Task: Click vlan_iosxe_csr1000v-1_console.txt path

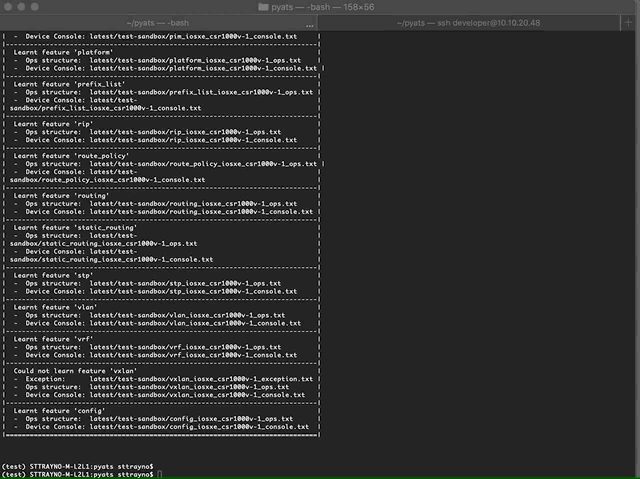Action: point(195,323)
